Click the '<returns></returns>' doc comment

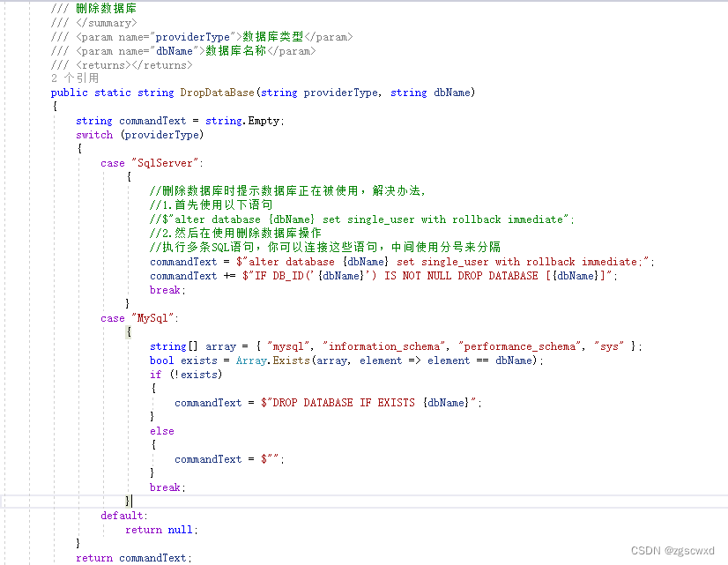click(x=122, y=65)
